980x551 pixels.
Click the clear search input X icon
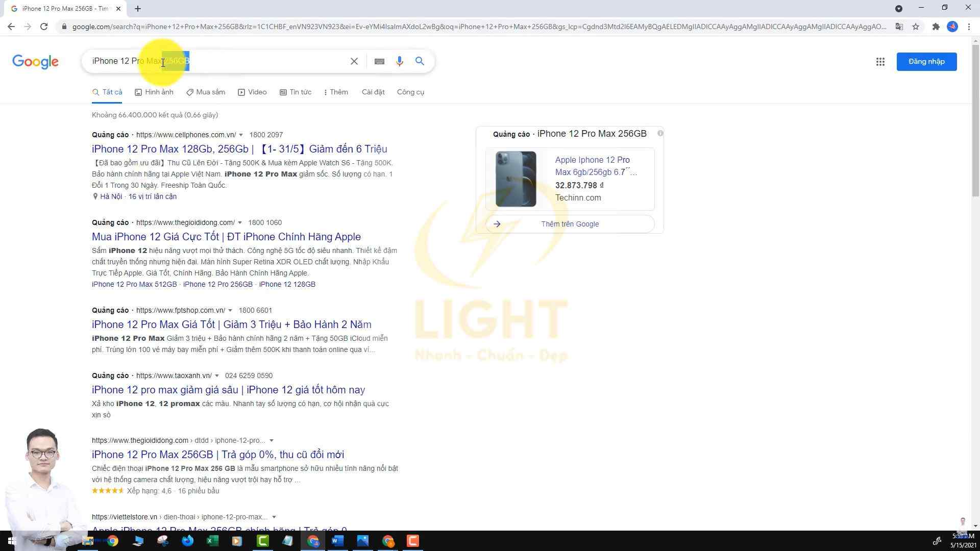(354, 61)
